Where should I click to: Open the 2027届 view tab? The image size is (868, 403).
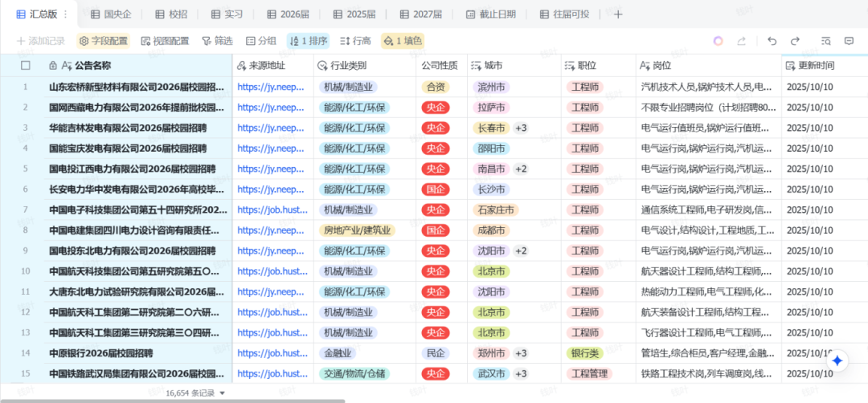coord(420,14)
